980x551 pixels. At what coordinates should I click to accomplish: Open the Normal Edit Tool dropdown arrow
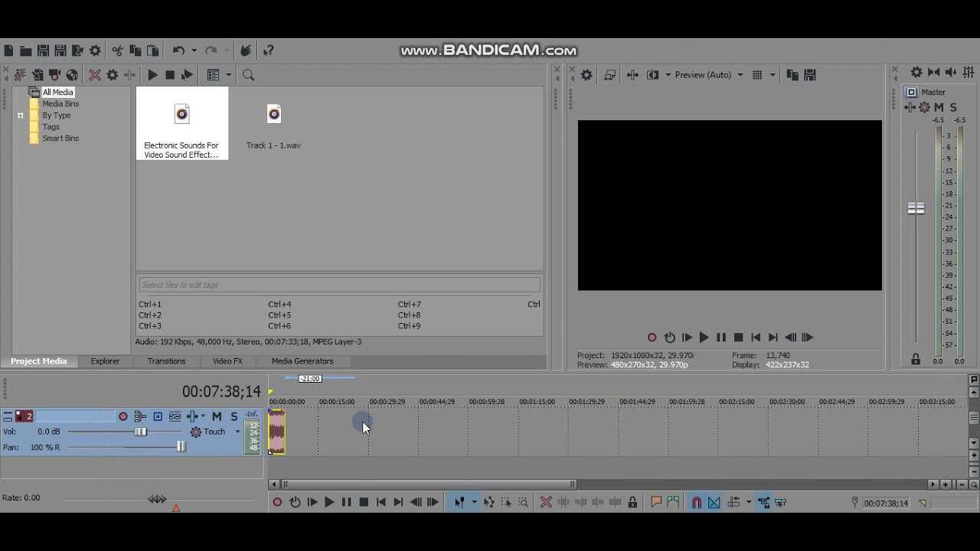point(474,503)
